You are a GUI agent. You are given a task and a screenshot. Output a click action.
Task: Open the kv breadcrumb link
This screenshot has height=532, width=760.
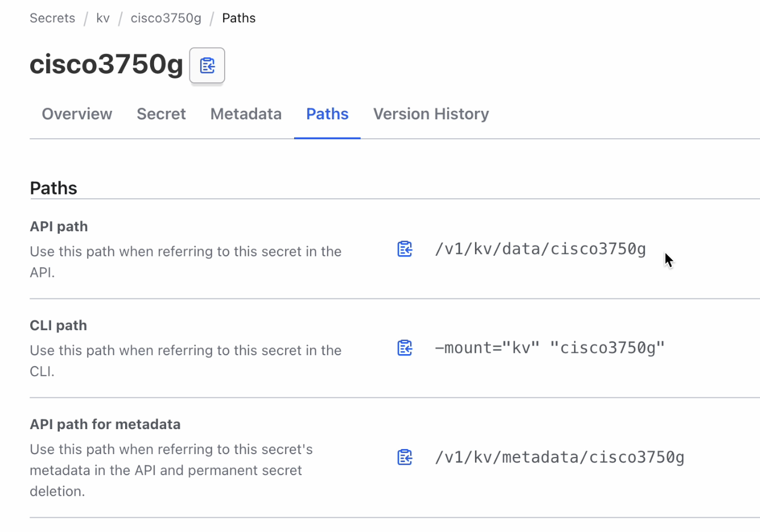103,18
